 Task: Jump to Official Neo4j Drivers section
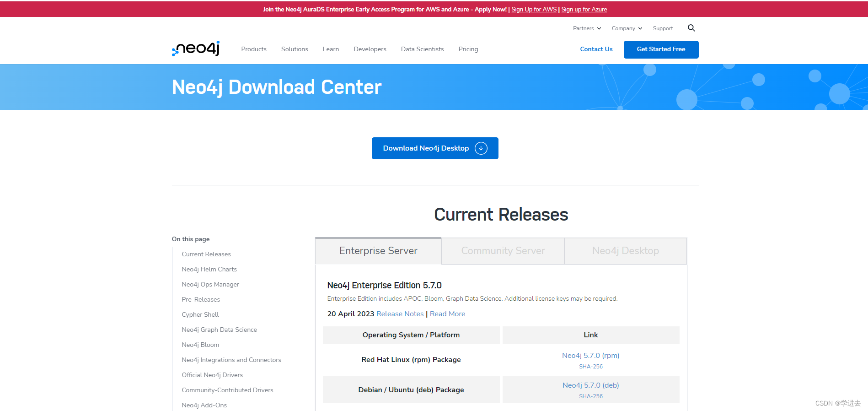click(212, 375)
